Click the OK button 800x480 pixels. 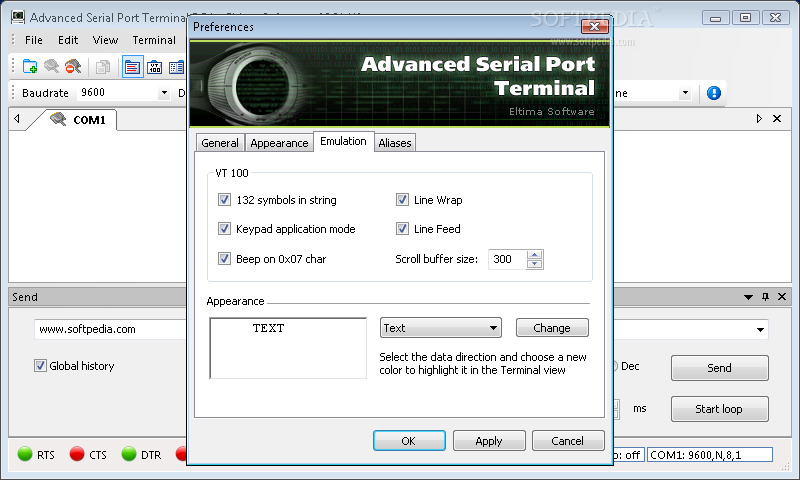[x=409, y=441]
